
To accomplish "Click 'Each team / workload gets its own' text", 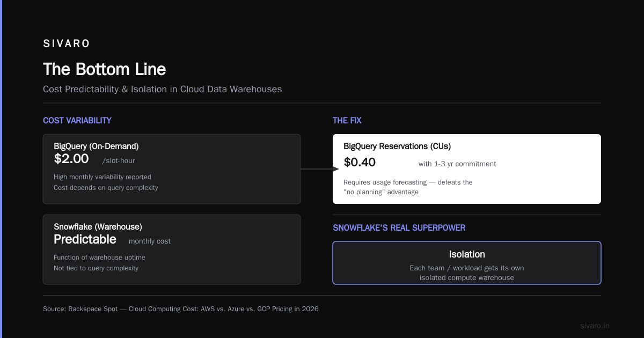I will point(467,268).
